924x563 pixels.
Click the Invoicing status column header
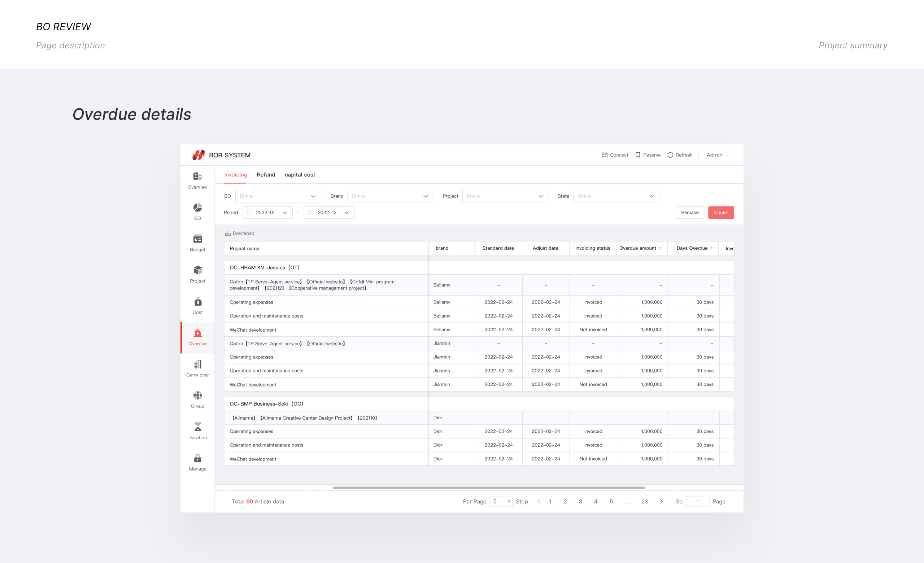pyautogui.click(x=593, y=248)
